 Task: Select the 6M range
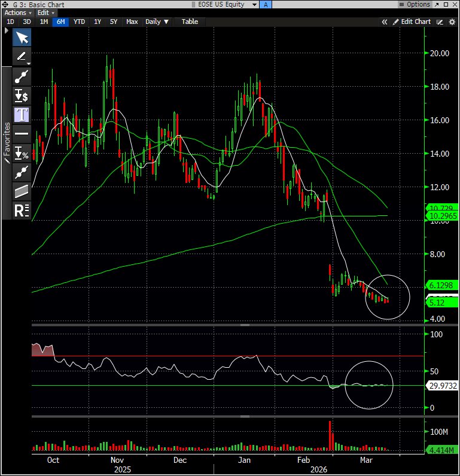[60, 22]
